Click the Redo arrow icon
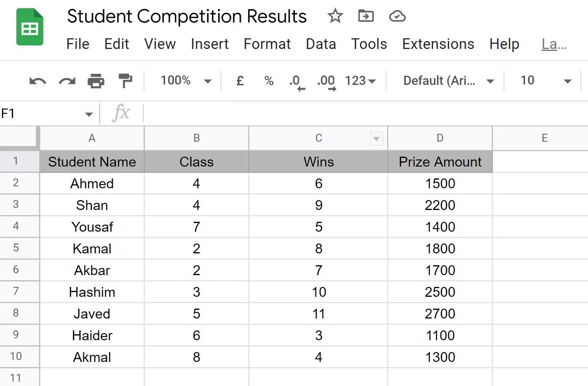The width and height of the screenshot is (588, 386). (67, 81)
